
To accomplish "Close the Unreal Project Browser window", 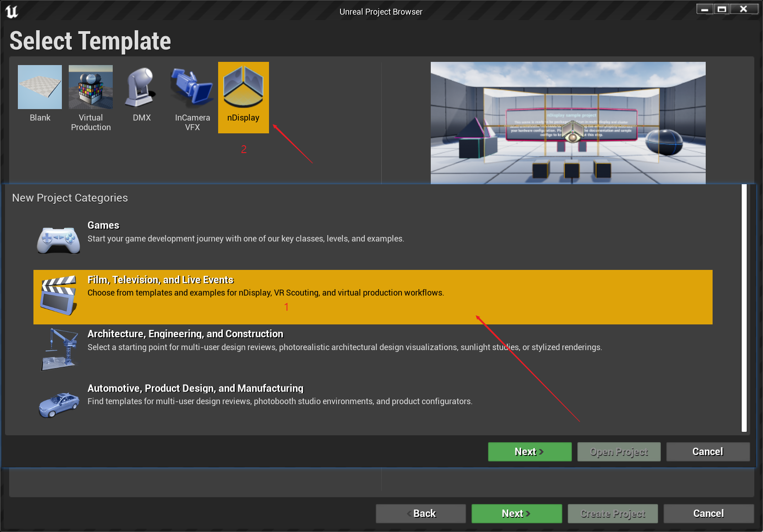I will (x=744, y=9).
